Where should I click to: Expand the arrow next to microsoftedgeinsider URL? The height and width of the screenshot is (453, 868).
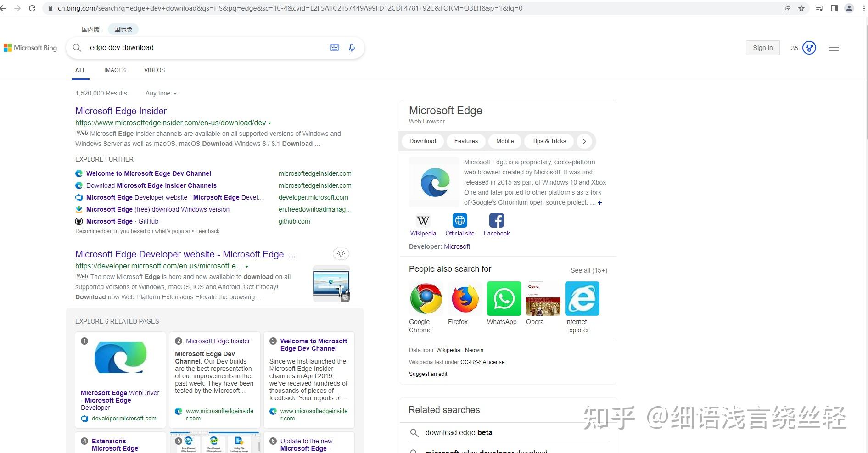(x=269, y=123)
